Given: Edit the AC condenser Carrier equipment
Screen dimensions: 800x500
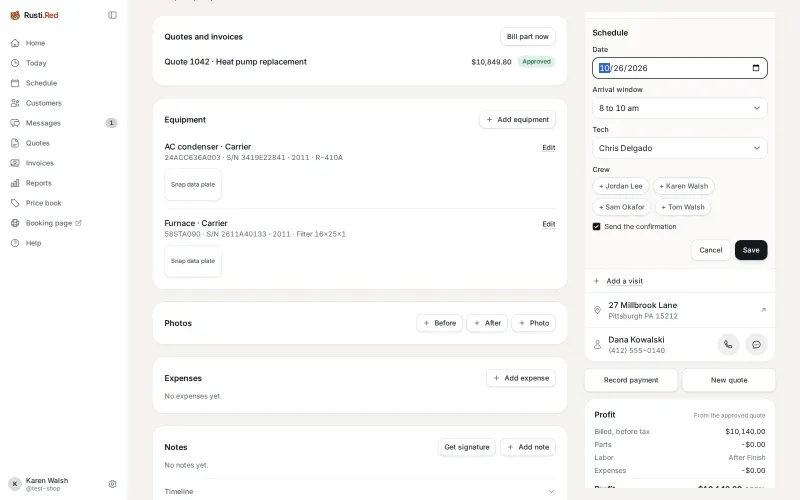Looking at the screenshot, I should [548, 147].
